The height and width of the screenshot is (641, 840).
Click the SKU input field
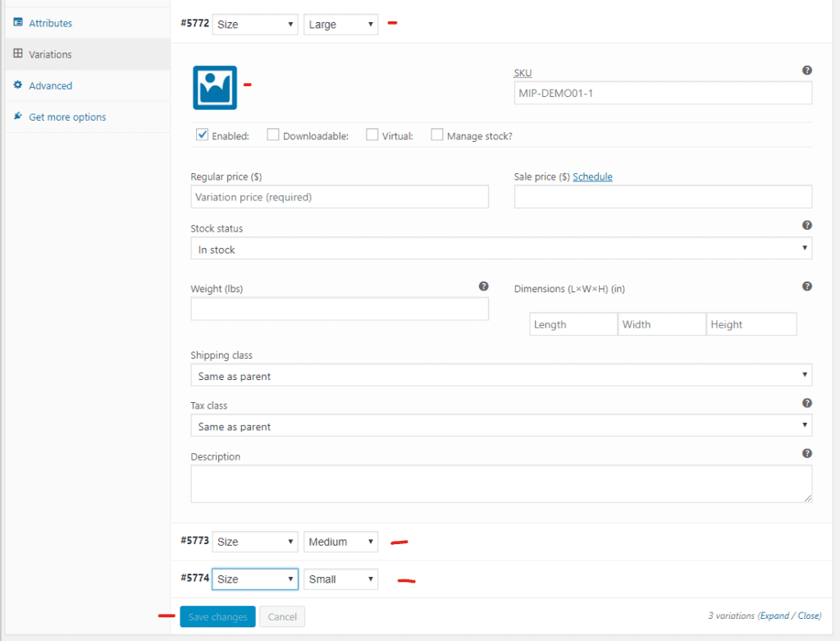point(663,94)
